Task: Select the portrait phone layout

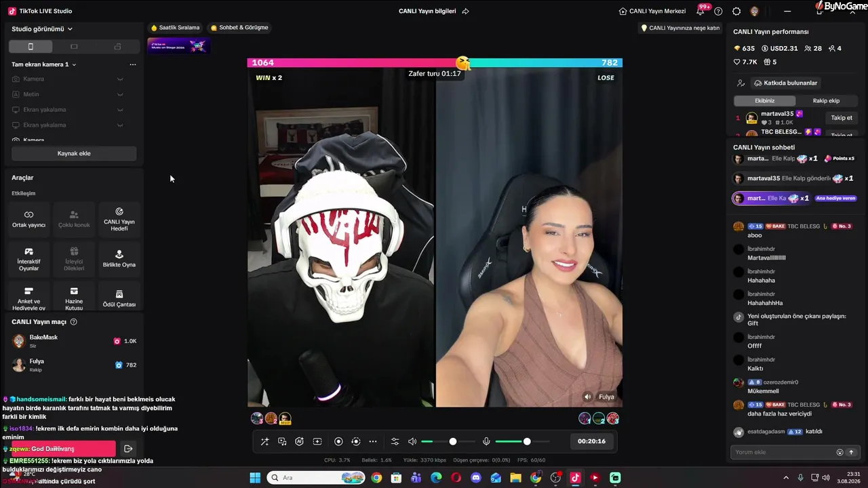Action: (x=31, y=47)
